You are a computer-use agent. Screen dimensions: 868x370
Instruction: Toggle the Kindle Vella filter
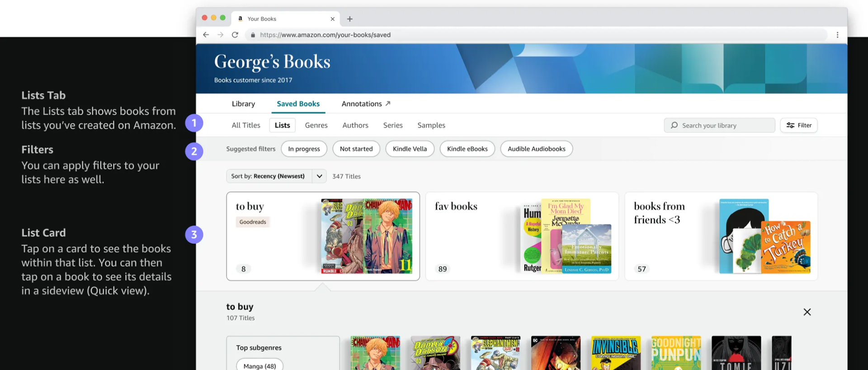(410, 149)
